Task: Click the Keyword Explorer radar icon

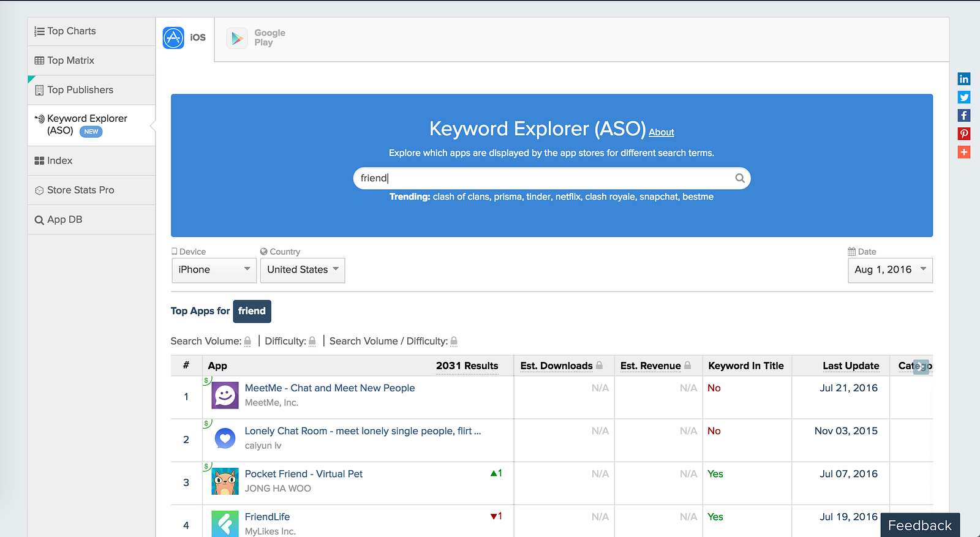Action: click(40, 119)
